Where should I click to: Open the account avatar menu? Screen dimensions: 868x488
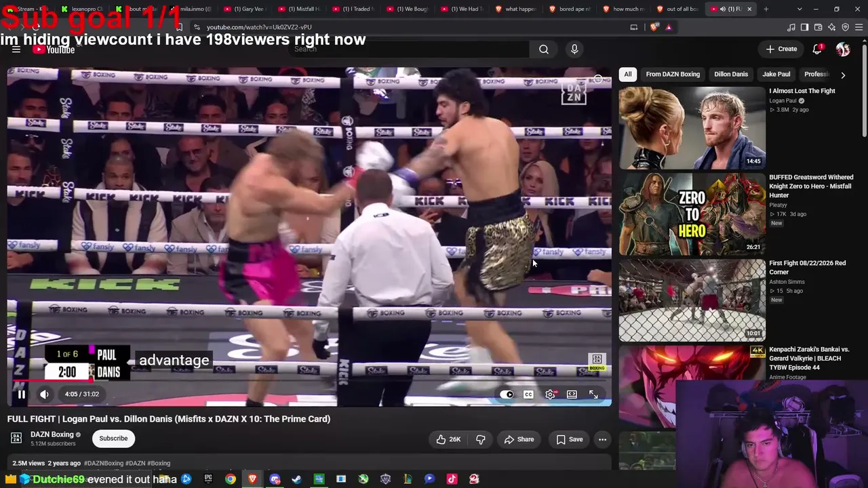(843, 49)
